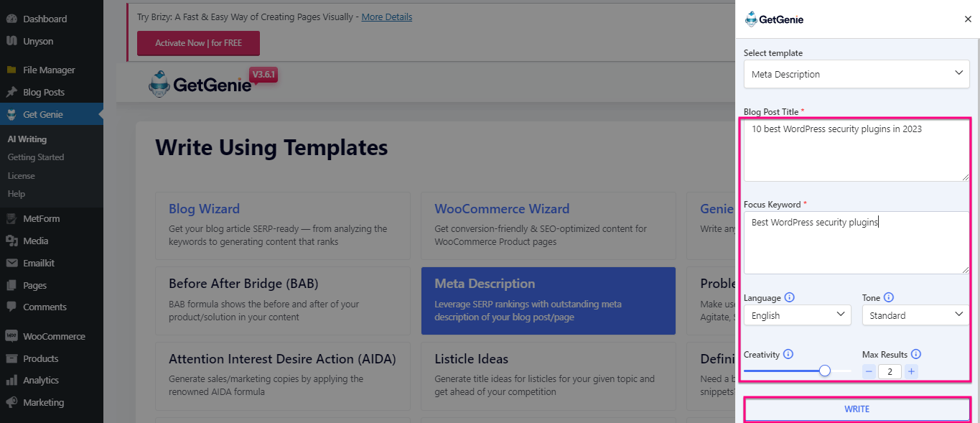Click the Creativity info icon
This screenshot has height=423, width=980.
[x=788, y=354]
